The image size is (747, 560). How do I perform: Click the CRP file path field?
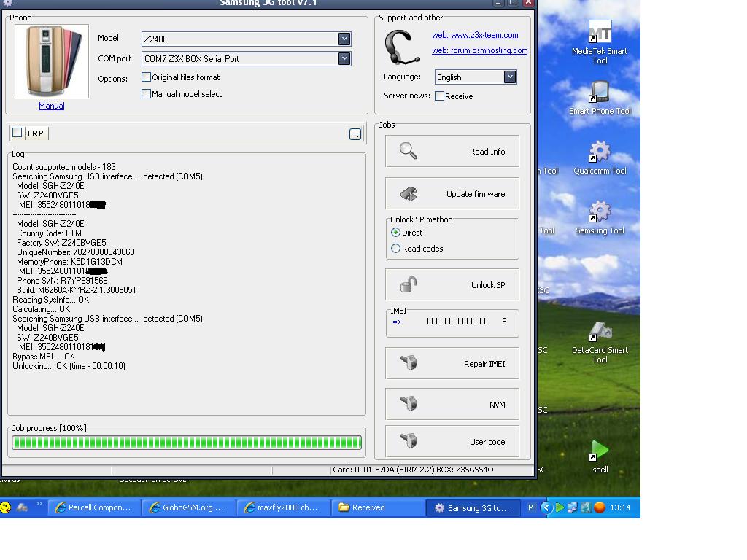click(198, 133)
